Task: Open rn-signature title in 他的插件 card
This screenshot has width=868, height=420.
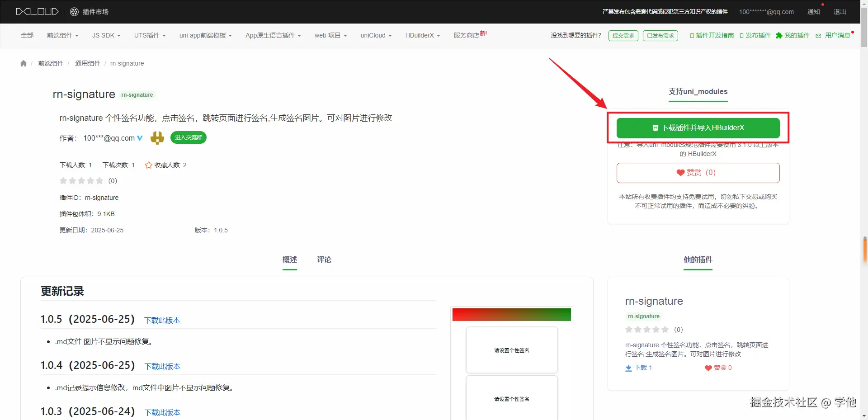Action: 654,301
